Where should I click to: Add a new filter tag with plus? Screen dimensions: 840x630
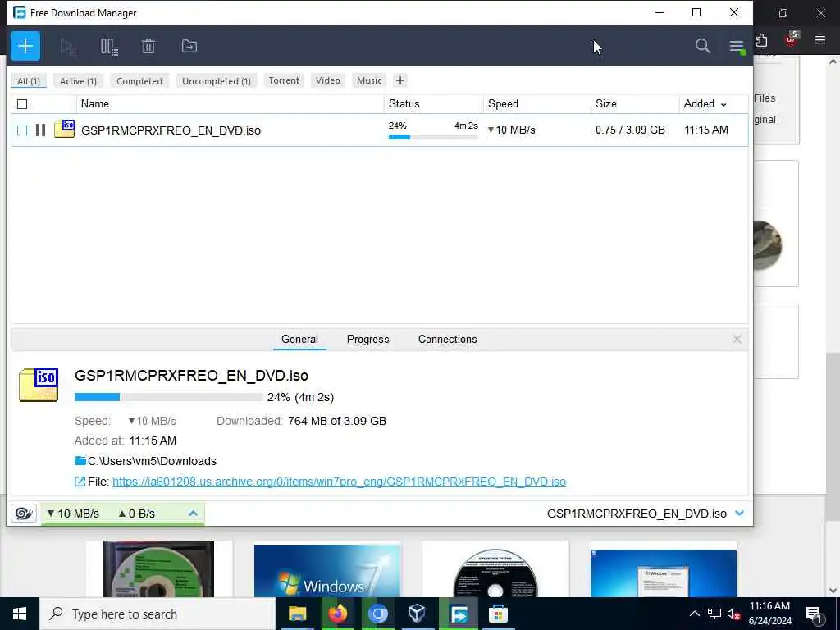tap(400, 80)
